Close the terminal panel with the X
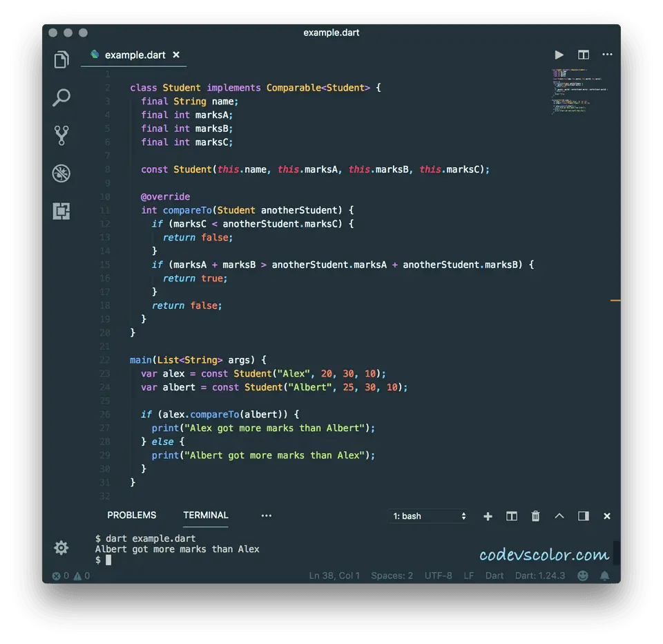Screen dimensions: 663x644 (x=607, y=515)
